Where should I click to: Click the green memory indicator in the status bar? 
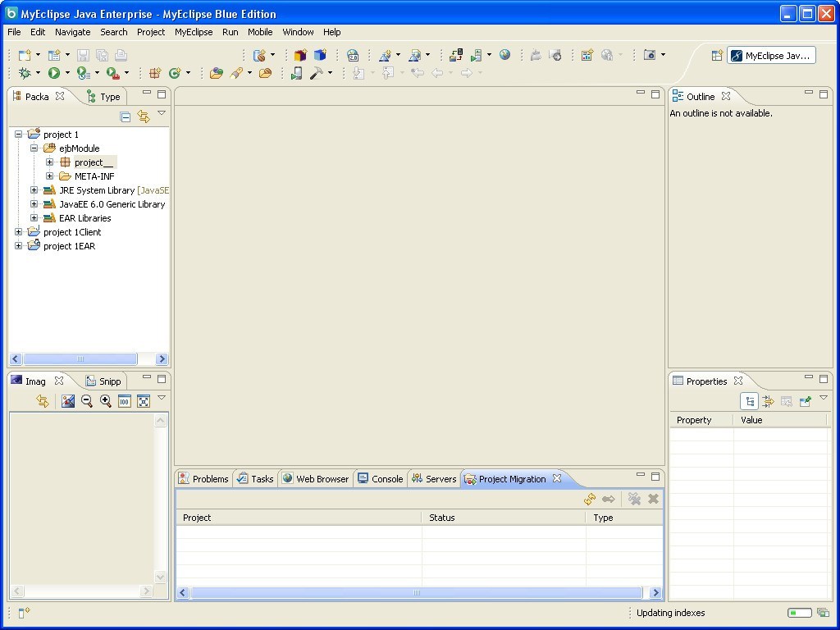coord(798,613)
